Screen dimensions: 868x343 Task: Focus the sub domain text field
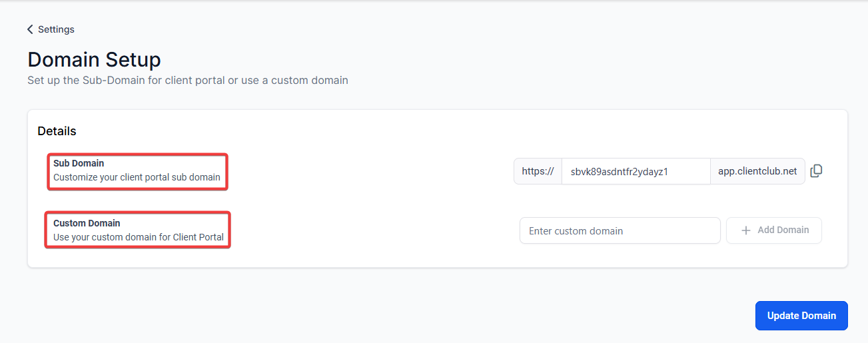tap(636, 171)
